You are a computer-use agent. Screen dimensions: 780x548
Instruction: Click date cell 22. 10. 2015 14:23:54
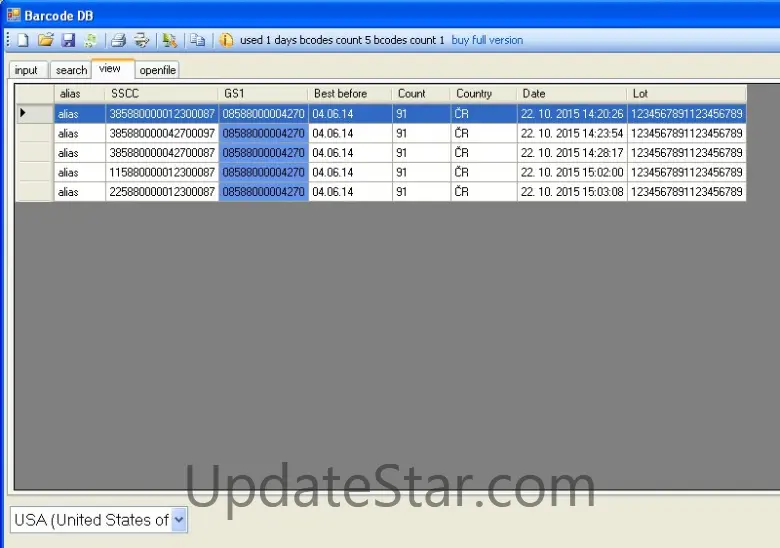572,133
